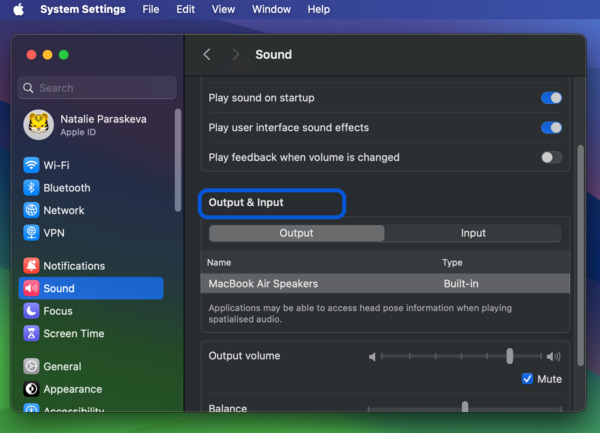Image resolution: width=600 pixels, height=433 pixels.
Task: Click the General gear icon
Action: pos(31,366)
